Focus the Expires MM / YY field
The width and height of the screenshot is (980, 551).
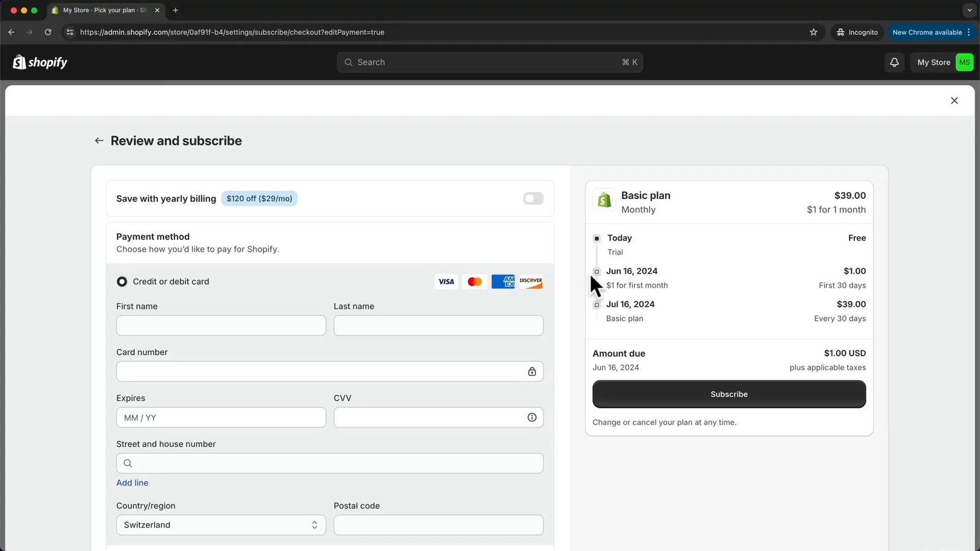point(221,418)
